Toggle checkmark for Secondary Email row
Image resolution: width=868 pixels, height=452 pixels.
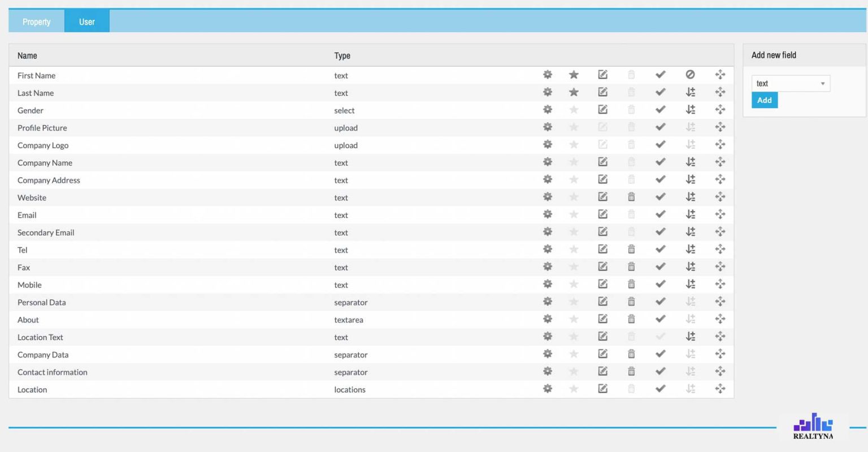(x=660, y=232)
